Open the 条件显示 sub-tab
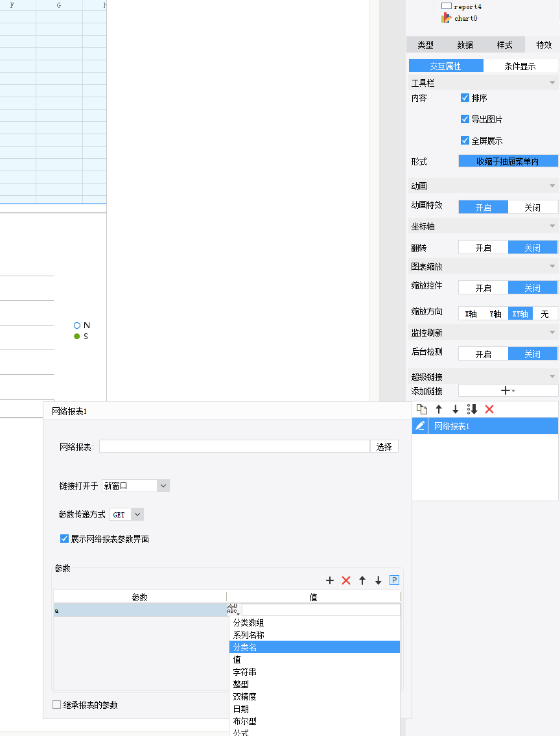Viewport: 560px width, 736px height. tap(520, 66)
